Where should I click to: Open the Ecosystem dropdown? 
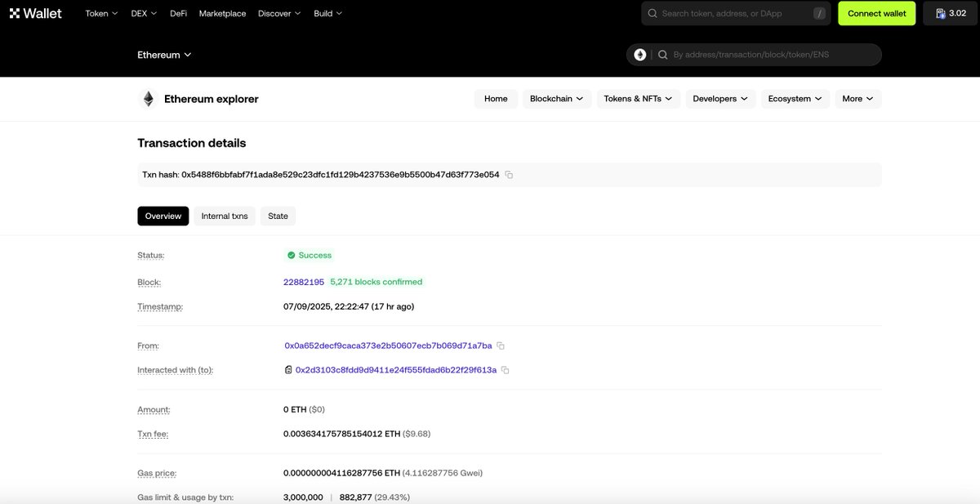795,99
